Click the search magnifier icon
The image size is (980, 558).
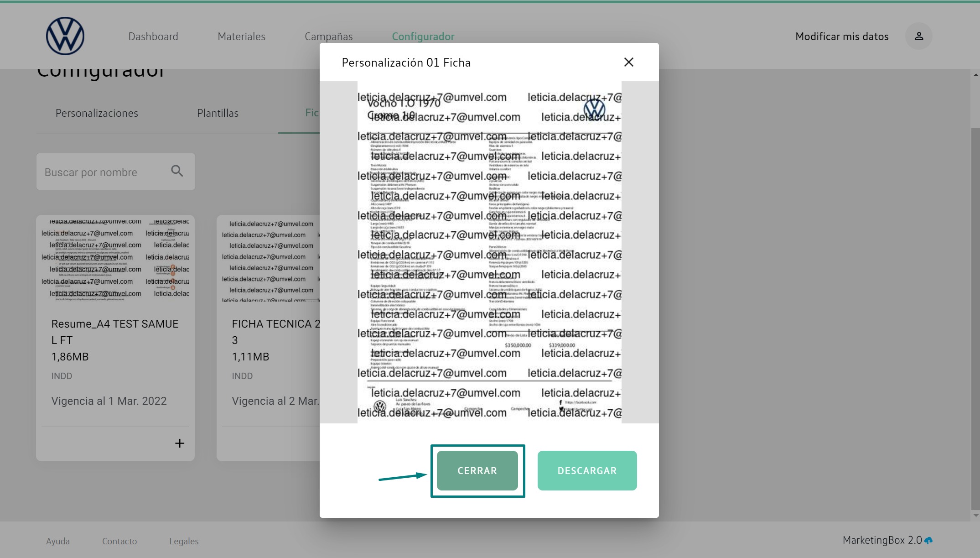click(x=177, y=172)
